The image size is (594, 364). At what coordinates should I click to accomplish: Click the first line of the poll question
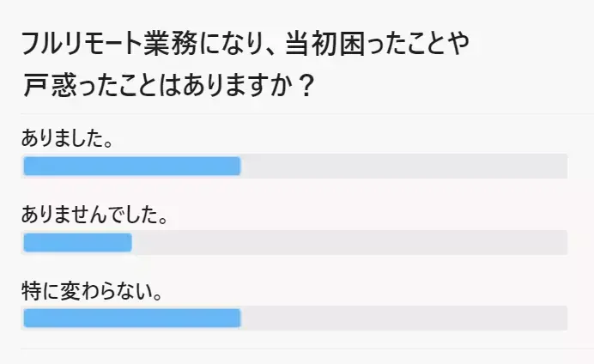coord(245,44)
